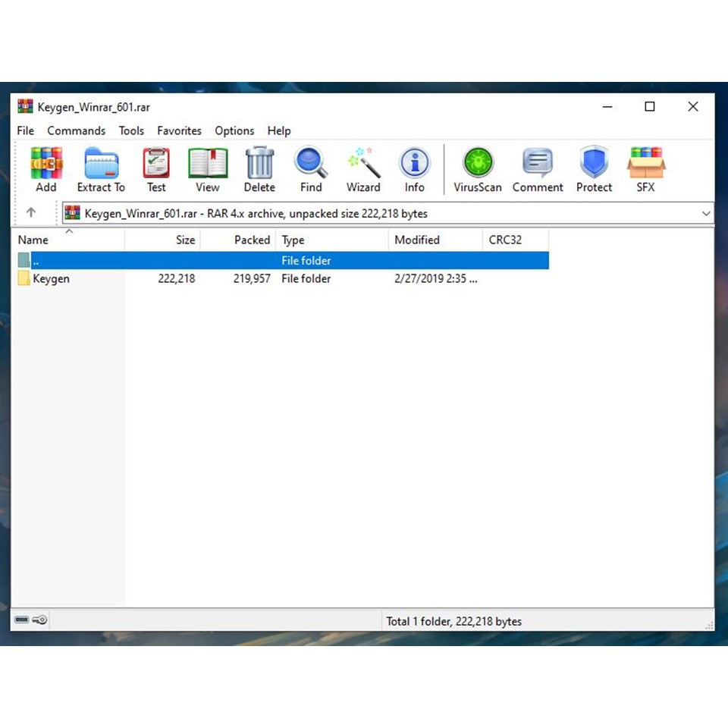Launch the Find magnifier tool

click(311, 169)
